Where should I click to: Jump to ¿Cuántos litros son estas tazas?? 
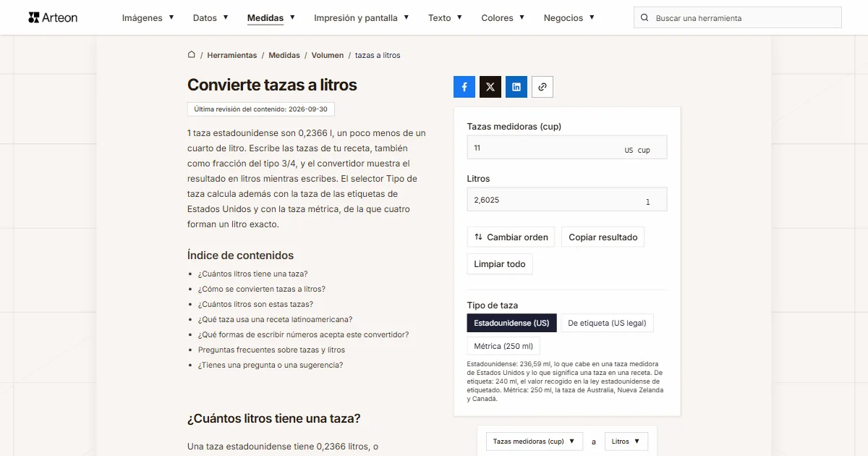coord(255,304)
